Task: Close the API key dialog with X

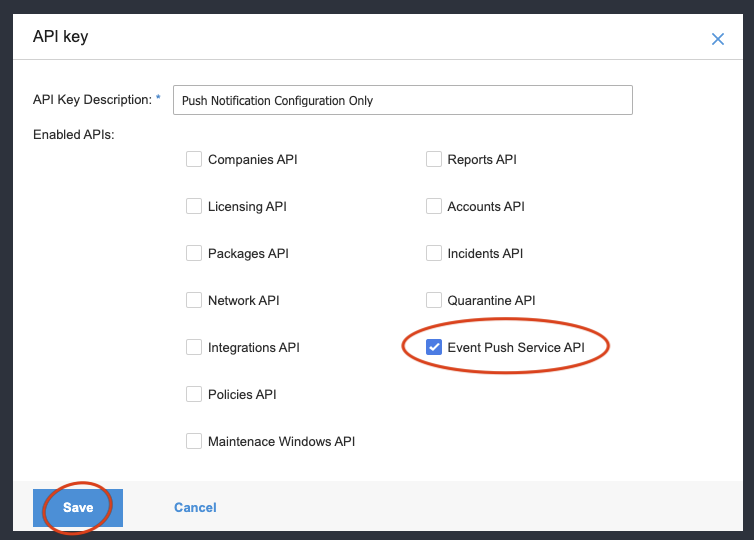Action: (717, 39)
